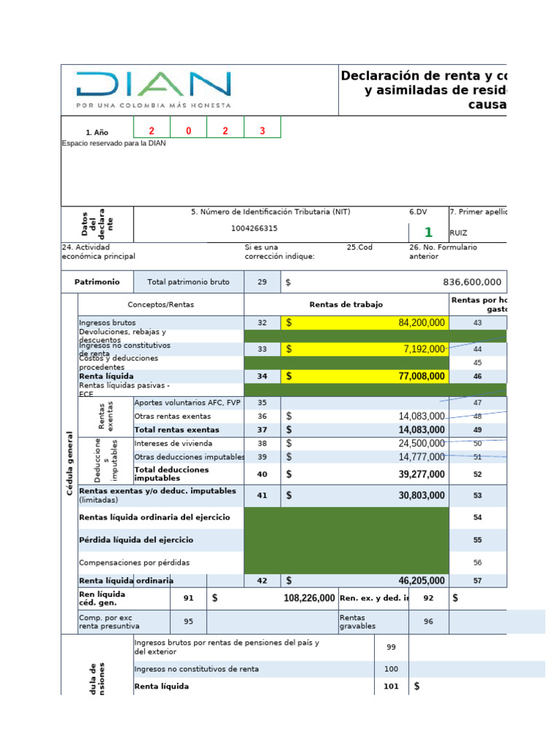The height and width of the screenshot is (747, 560).
Task: Click Otras deducciones imputables value 14,777,000
Action: (365, 457)
